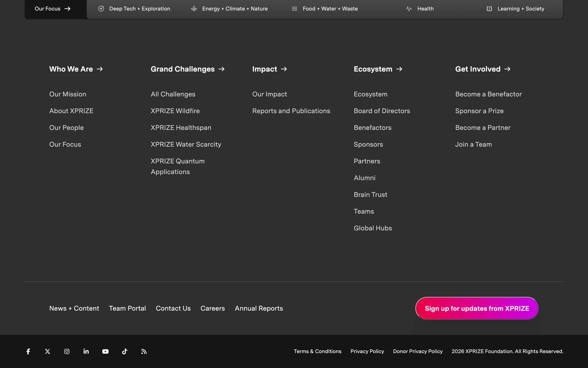Viewport: 588px width, 368px height.
Task: Go to Our Impact page
Action: coord(270,94)
